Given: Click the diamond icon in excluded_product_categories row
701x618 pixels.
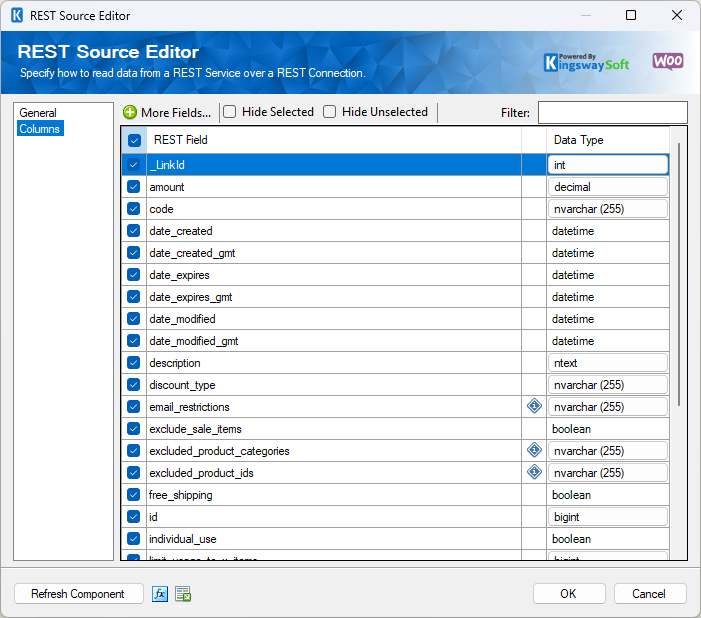Looking at the screenshot, I should (534, 450).
